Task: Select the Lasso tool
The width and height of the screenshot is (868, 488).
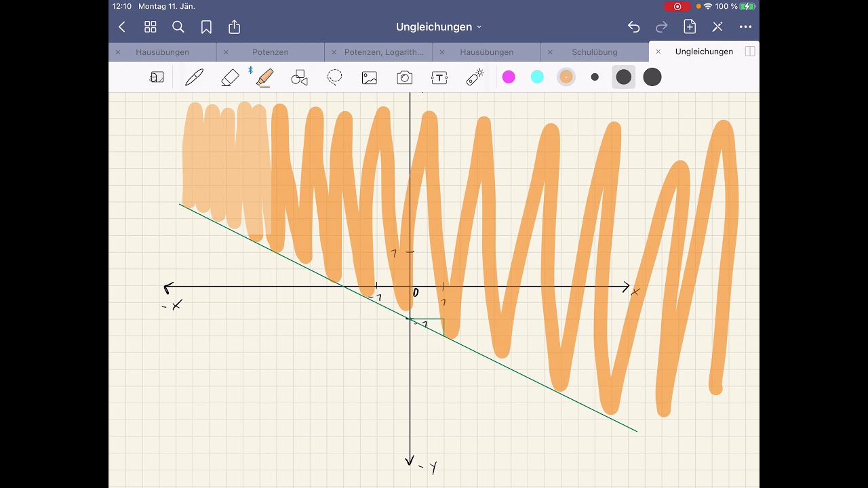Action: 334,77
